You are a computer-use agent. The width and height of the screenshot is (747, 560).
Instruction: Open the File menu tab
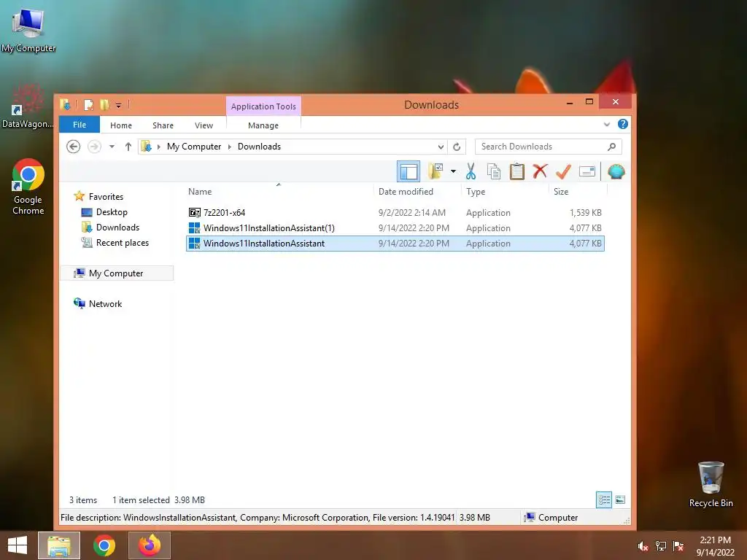[80, 125]
